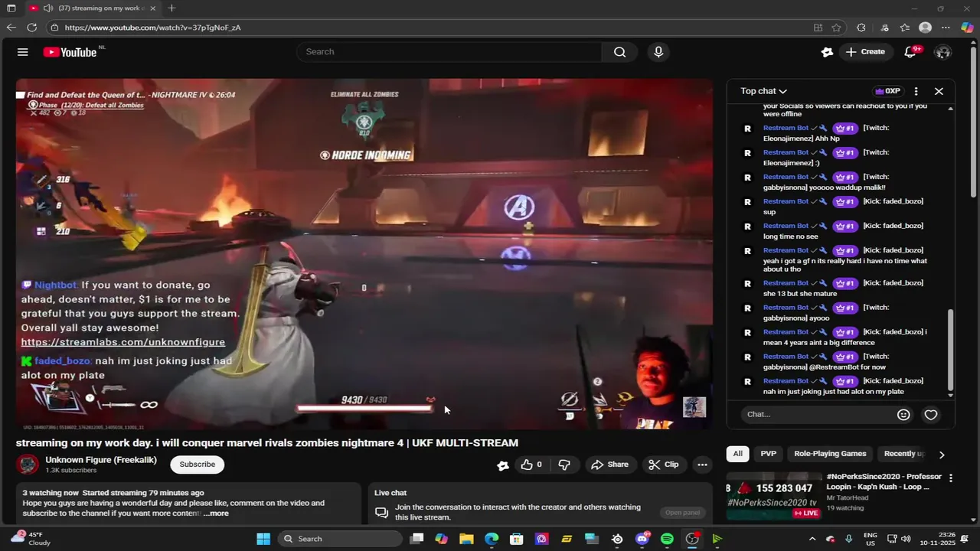Go to the YouTube home logo
The height and width of the screenshot is (551, 980).
click(70, 52)
